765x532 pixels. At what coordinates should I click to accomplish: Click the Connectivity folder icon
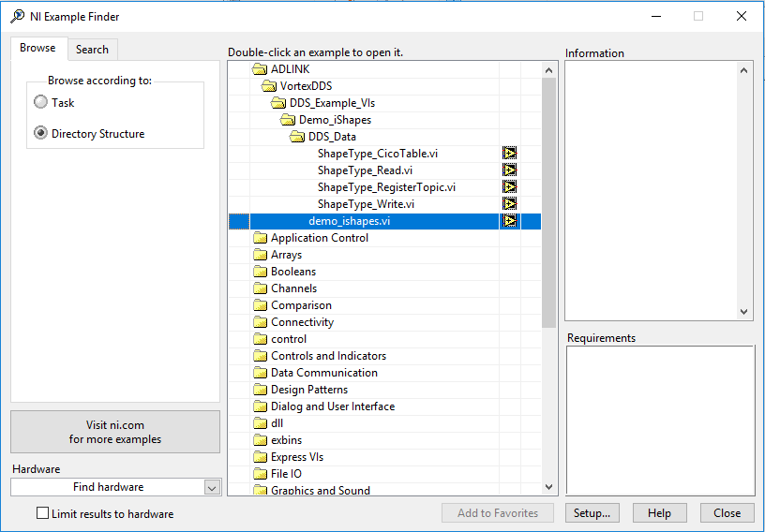[x=261, y=322]
